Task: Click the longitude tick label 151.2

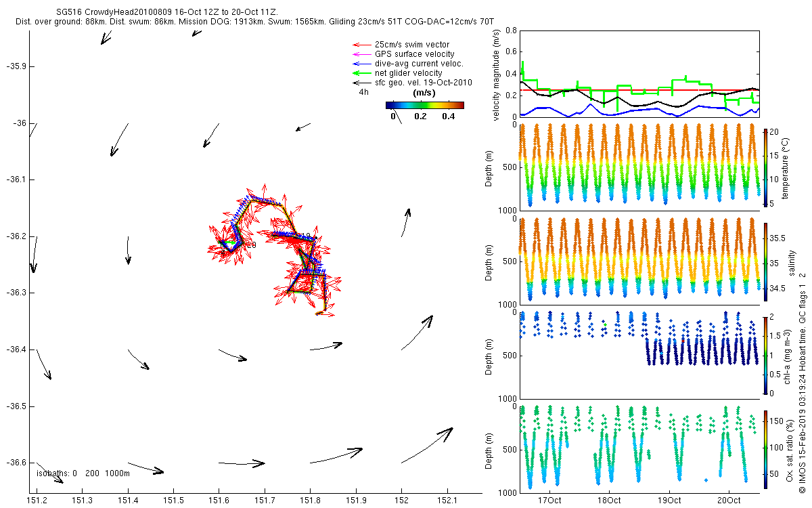Action: 37,500
